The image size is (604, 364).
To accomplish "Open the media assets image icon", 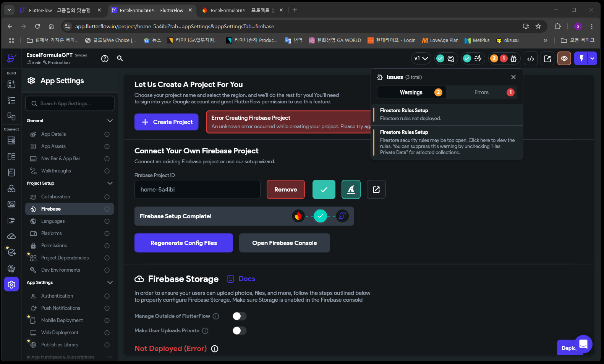I will pos(11,205).
